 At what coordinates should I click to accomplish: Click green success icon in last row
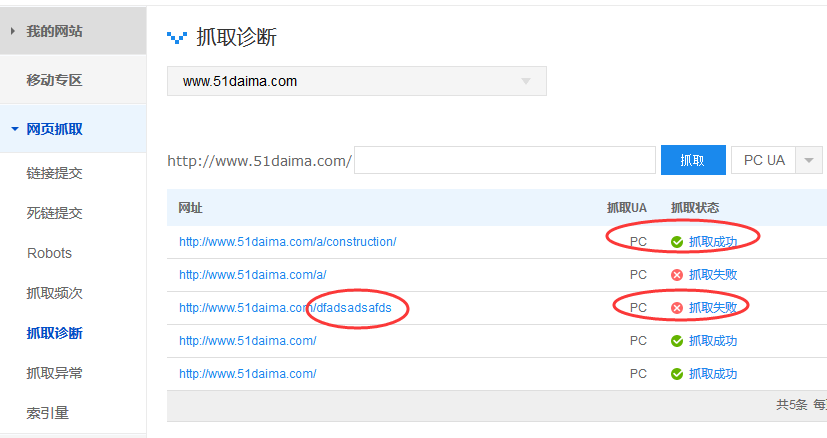click(x=677, y=374)
